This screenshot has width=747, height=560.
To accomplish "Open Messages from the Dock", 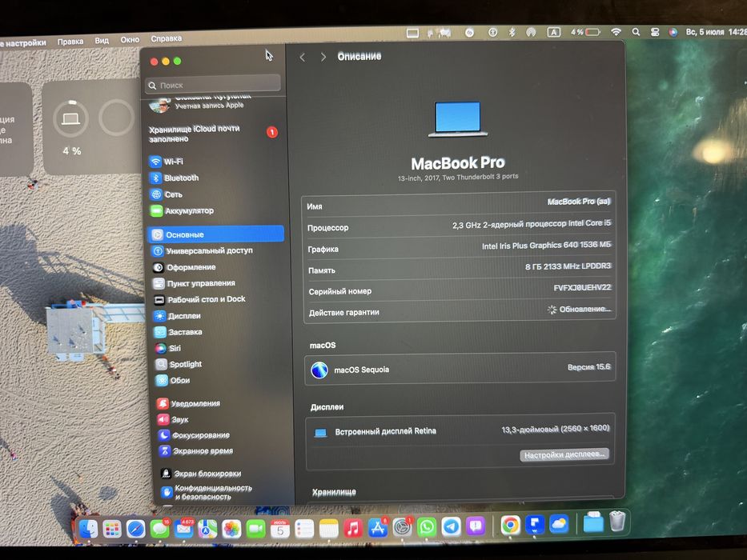I will [159, 529].
